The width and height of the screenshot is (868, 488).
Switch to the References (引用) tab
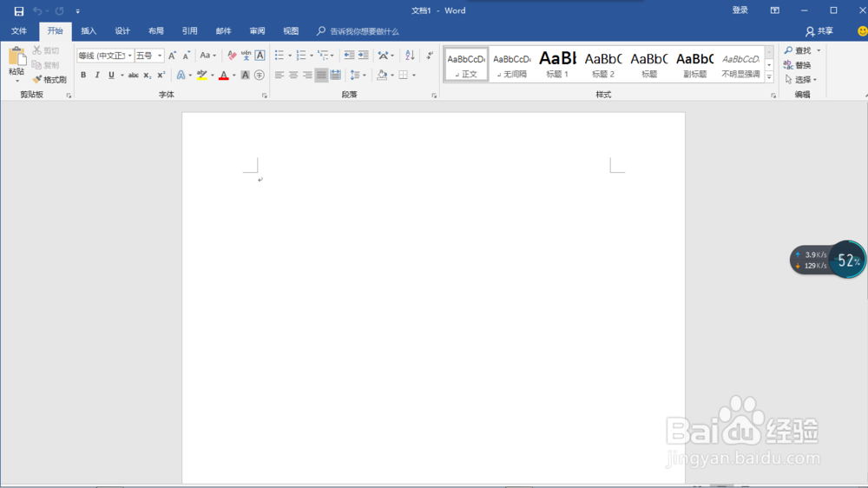click(190, 31)
